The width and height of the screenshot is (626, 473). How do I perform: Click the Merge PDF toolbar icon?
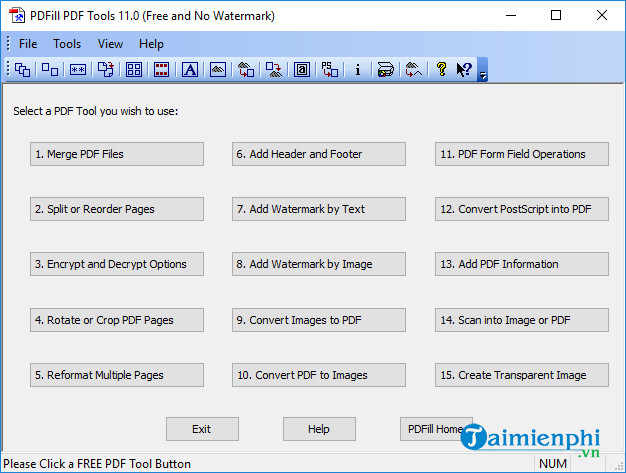click(22, 70)
